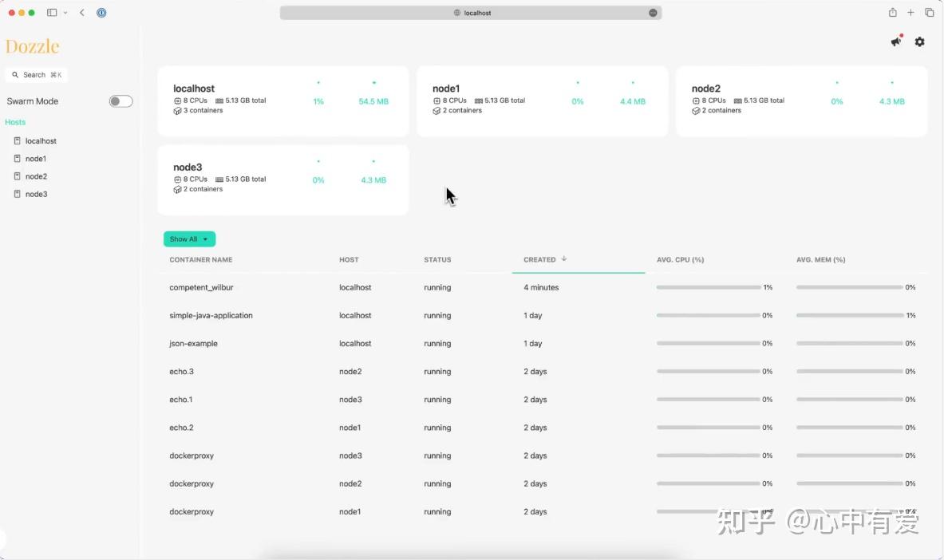Sort by Avg. Mem (%) column
Image resolution: width=944 pixels, height=560 pixels.
(820, 259)
